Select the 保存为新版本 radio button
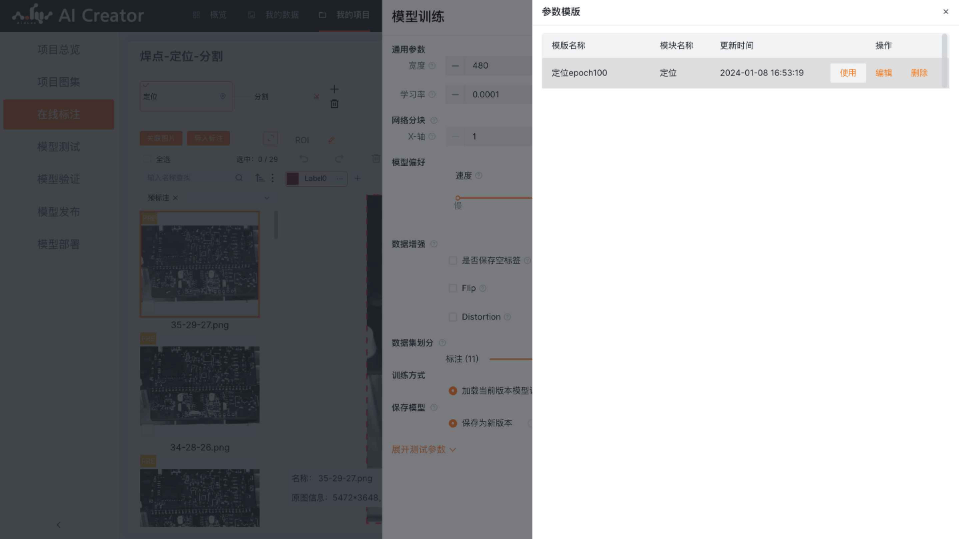Viewport: 959px width, 540px height. pos(453,423)
